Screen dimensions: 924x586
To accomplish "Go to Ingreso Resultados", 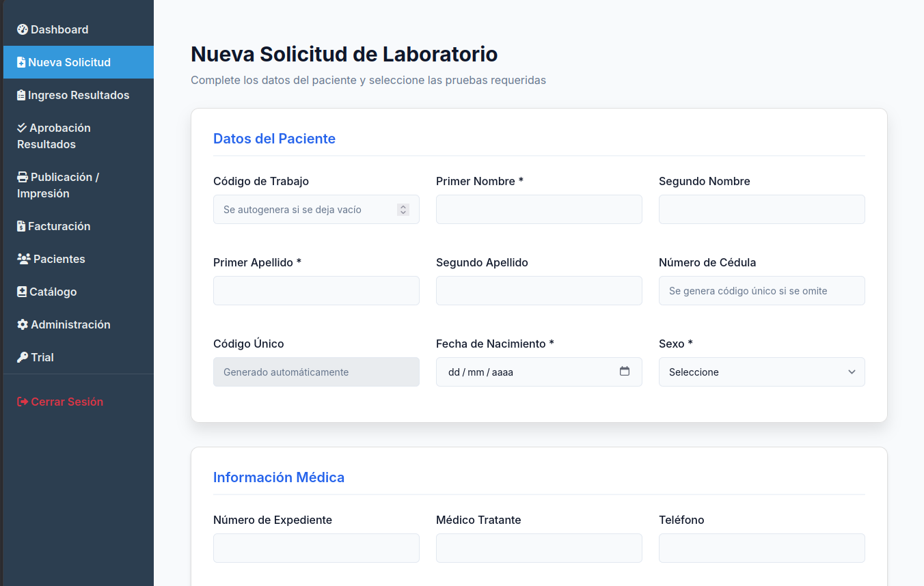I will pos(79,95).
